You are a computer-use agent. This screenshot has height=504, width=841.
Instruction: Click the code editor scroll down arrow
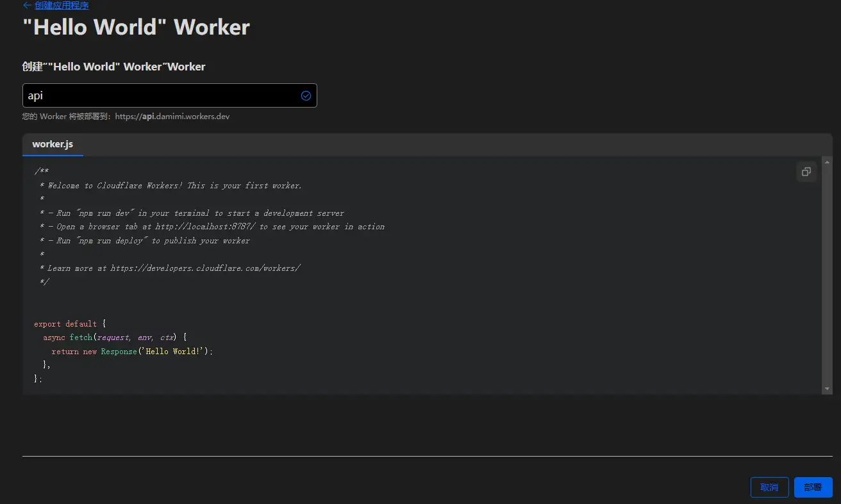pos(828,389)
